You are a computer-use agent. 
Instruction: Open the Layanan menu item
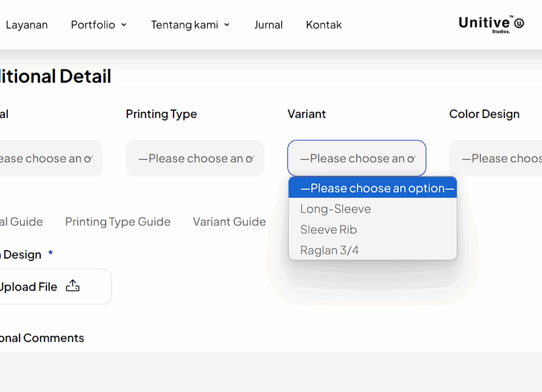pyautogui.click(x=27, y=25)
